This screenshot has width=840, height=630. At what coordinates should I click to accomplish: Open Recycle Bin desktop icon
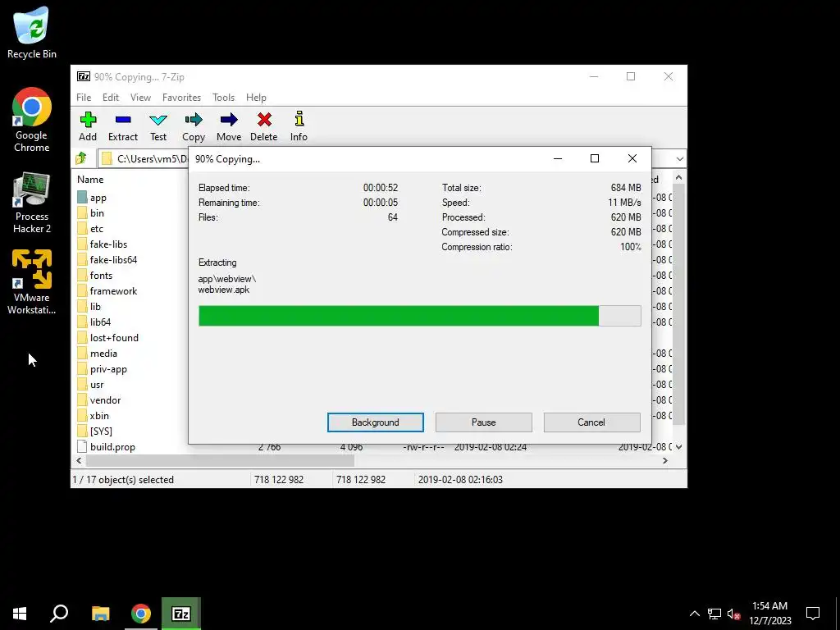point(32,33)
